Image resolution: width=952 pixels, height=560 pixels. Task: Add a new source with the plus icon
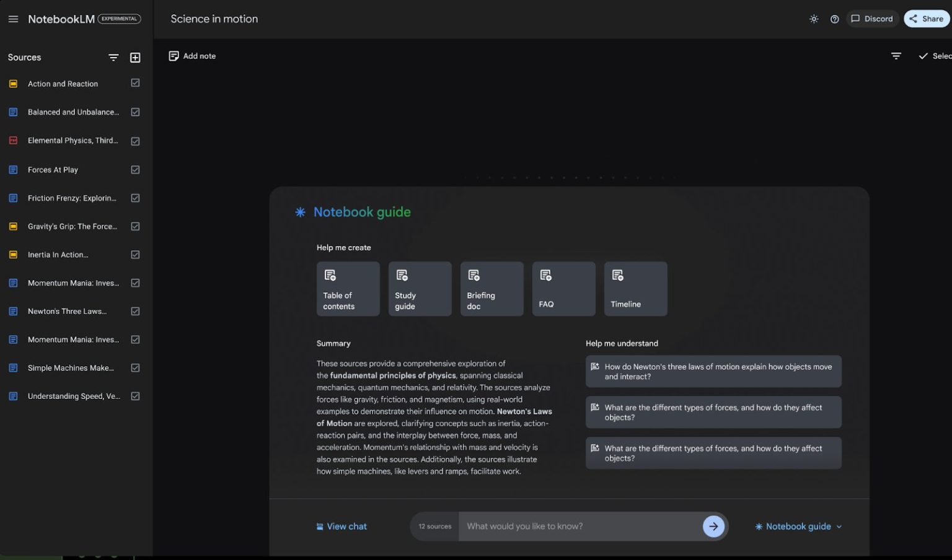pyautogui.click(x=135, y=57)
